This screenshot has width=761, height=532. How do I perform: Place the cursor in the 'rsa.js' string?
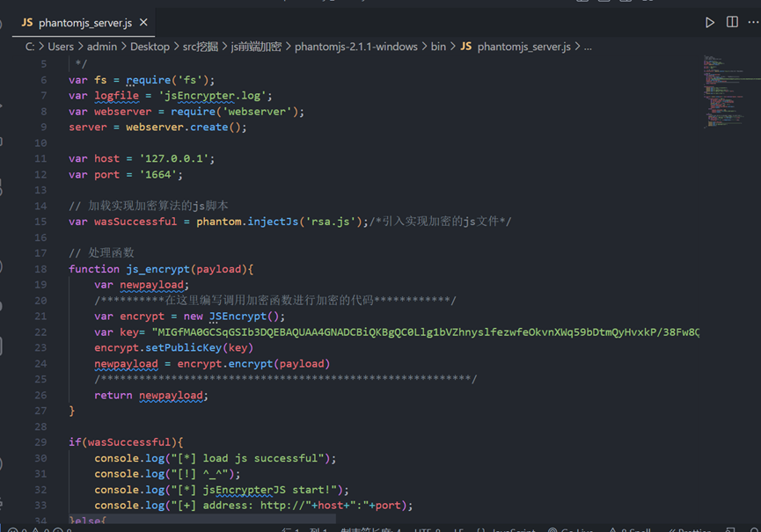[330, 222]
